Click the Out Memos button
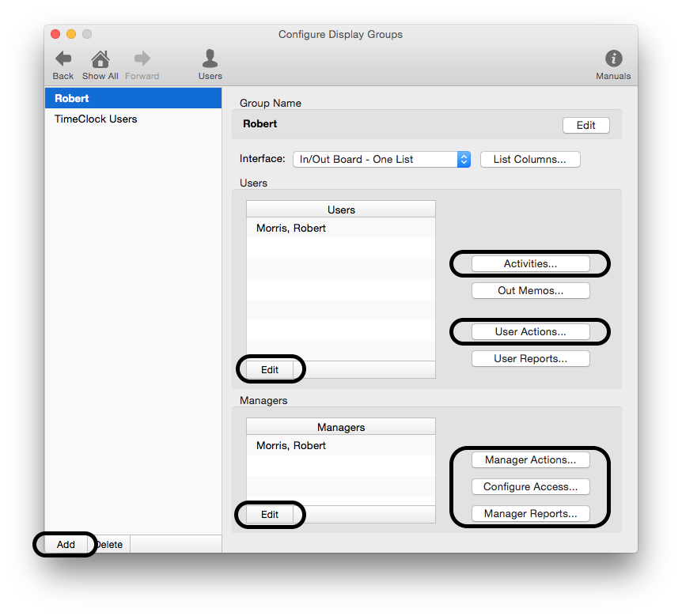 [530, 290]
